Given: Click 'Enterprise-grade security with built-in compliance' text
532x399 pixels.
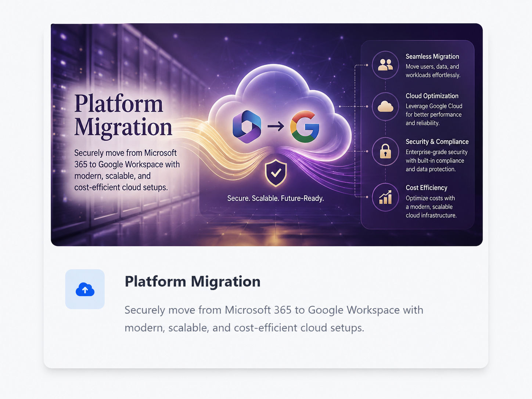Looking at the screenshot, I should pyautogui.click(x=436, y=156).
